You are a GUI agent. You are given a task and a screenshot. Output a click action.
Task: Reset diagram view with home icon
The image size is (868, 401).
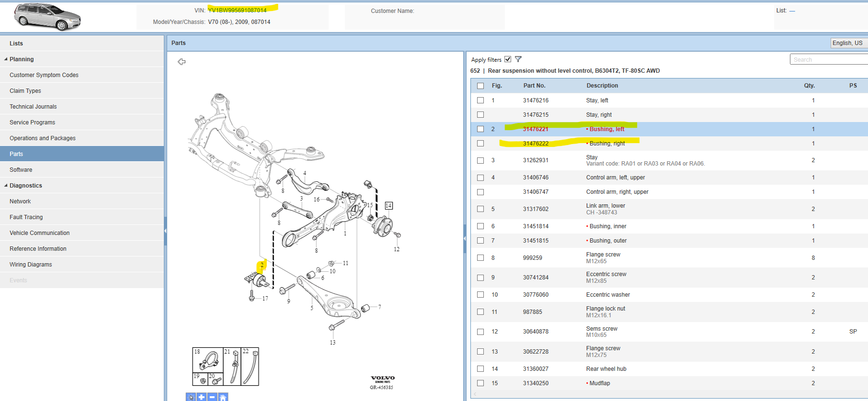(223, 397)
